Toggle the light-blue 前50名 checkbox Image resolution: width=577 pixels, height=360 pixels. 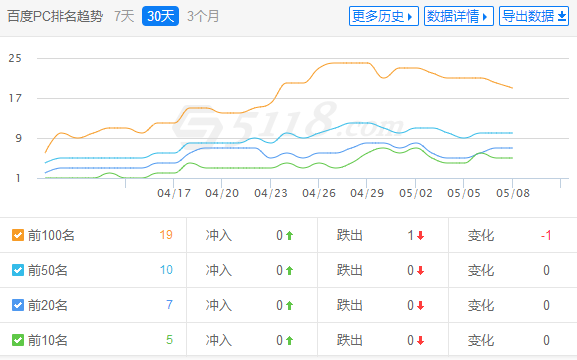pyautogui.click(x=18, y=270)
